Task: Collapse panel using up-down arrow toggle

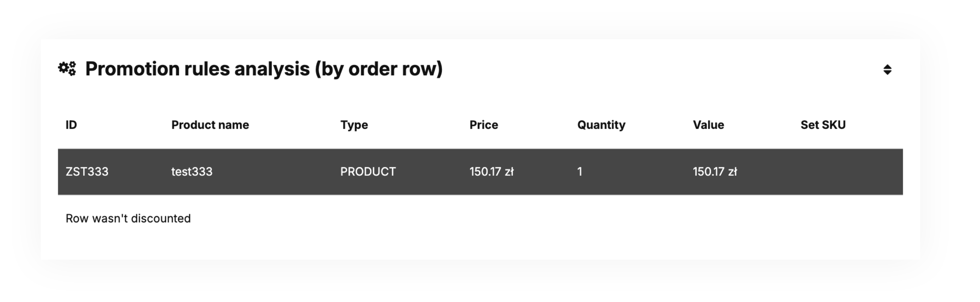Action: pyautogui.click(x=887, y=70)
